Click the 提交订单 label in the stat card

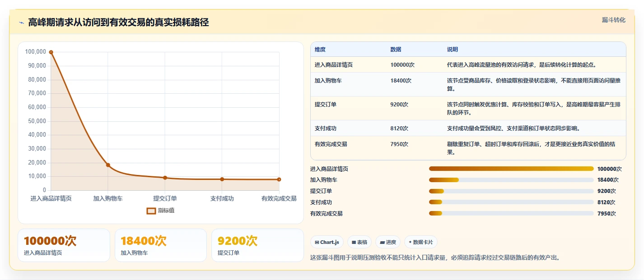pyautogui.click(x=229, y=253)
